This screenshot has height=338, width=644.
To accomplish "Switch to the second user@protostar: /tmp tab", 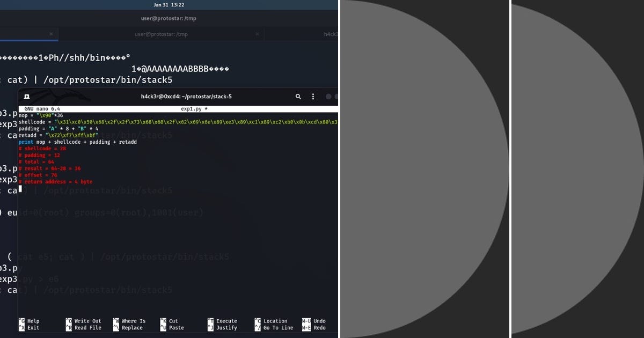I will point(161,34).
